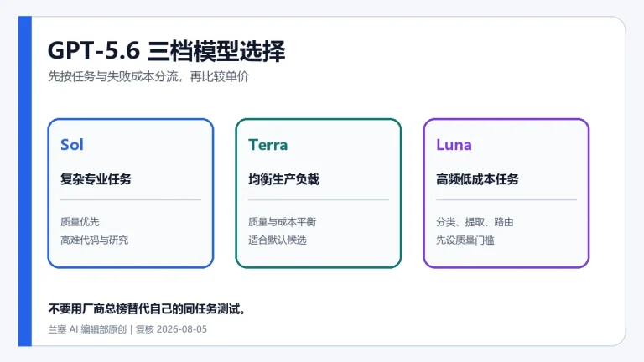Click the purple border of the Luna card
Image resolution: width=644 pixels, height=362 pixels.
424,194
